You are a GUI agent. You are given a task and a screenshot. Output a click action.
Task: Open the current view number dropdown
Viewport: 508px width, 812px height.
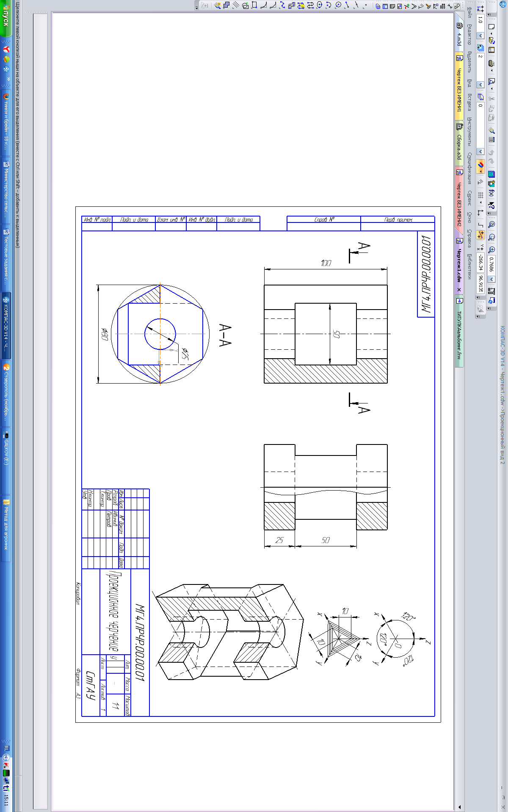[x=480, y=85]
